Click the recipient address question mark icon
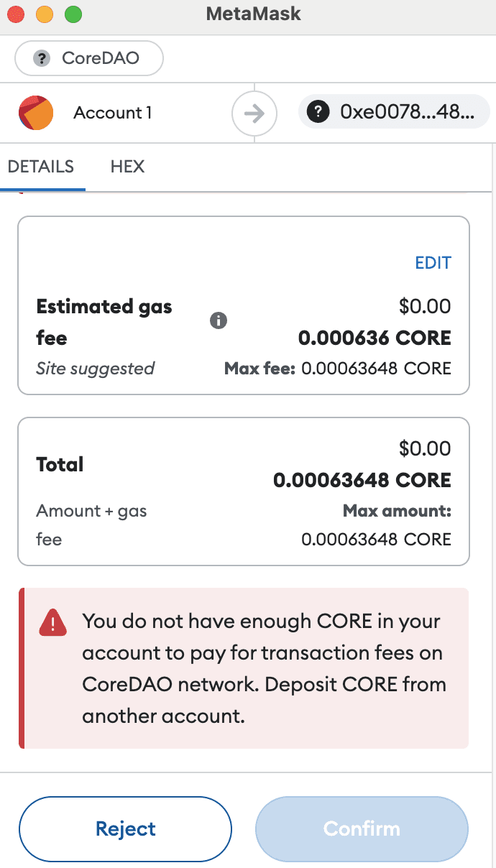The image size is (496, 868). 318,113
